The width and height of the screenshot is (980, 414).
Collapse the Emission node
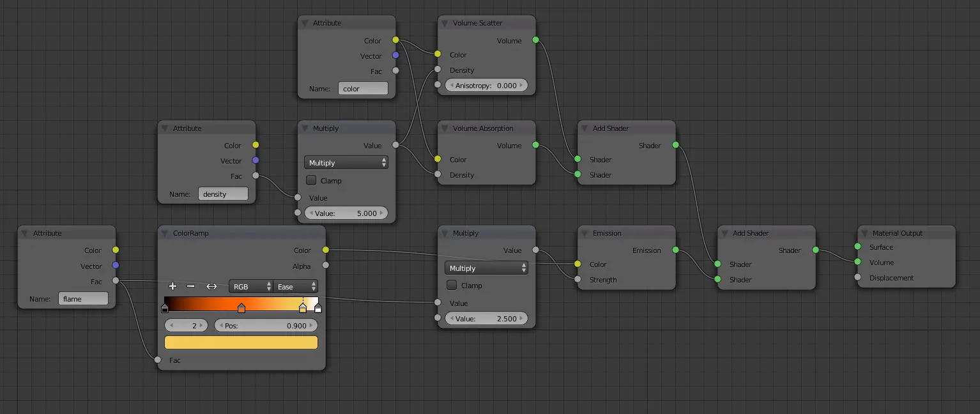click(x=585, y=233)
